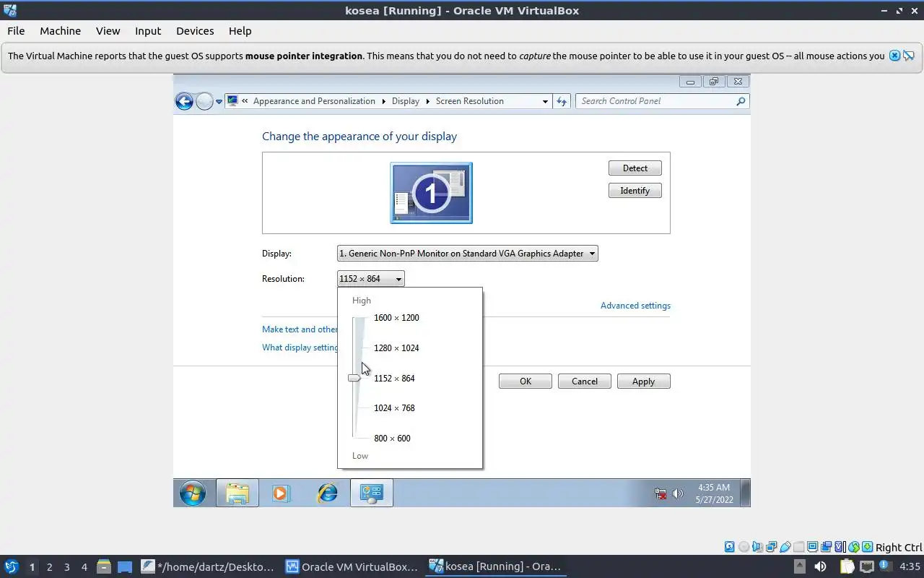924x578 pixels.
Task: Open the Machine menu
Action: 60,31
